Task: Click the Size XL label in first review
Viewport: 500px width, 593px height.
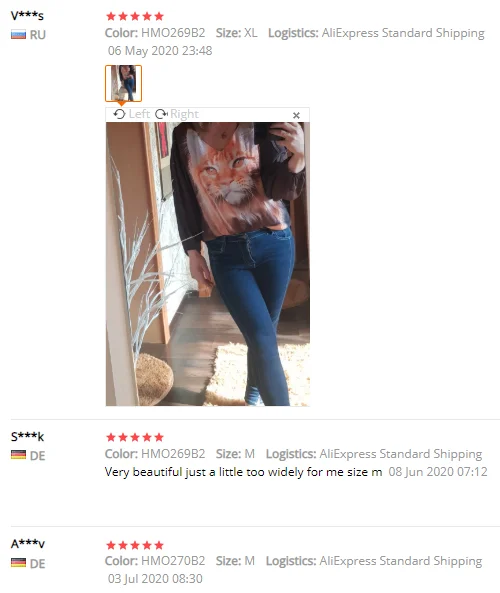Action: (236, 33)
